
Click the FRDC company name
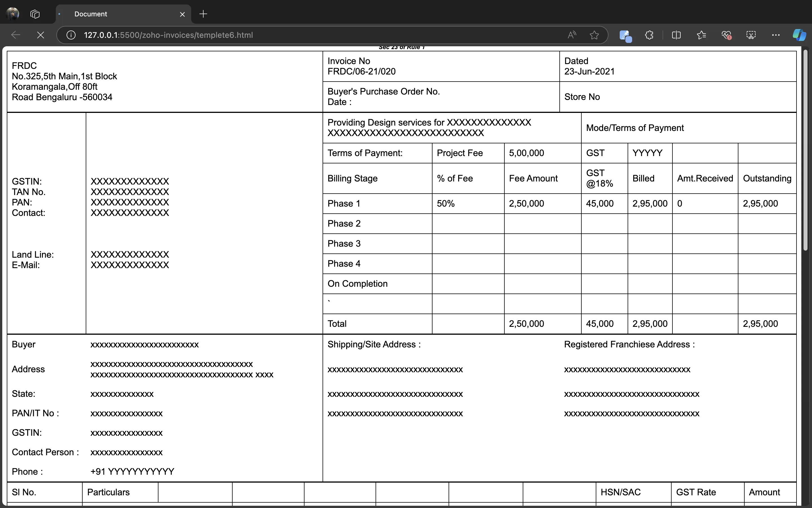point(24,66)
